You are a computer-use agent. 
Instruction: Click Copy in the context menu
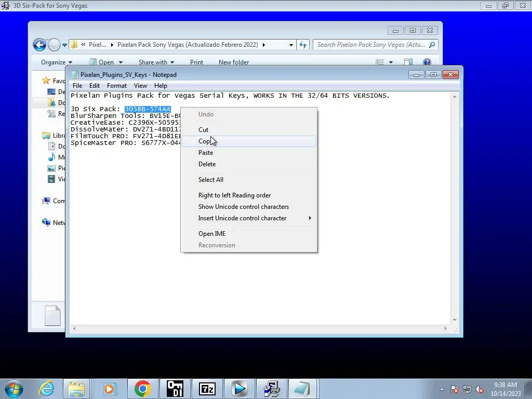(249, 141)
